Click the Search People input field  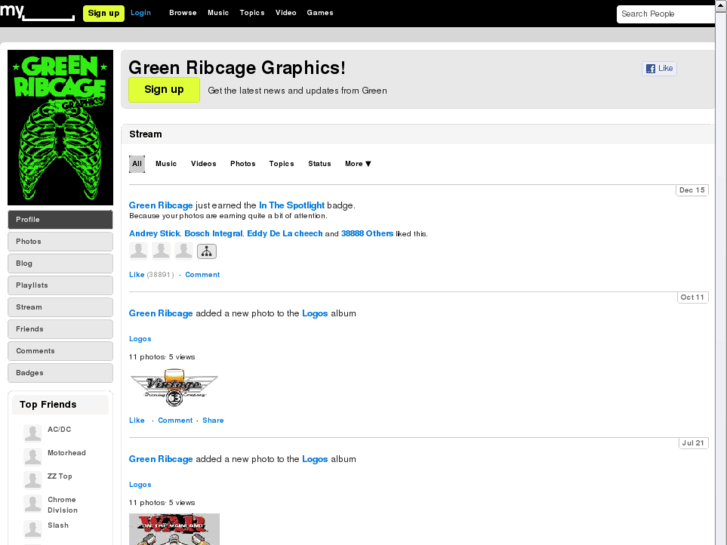[x=666, y=14]
